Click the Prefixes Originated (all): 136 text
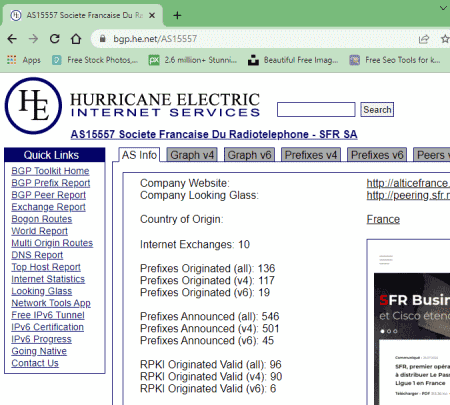This screenshot has height=405, width=450. point(207,268)
